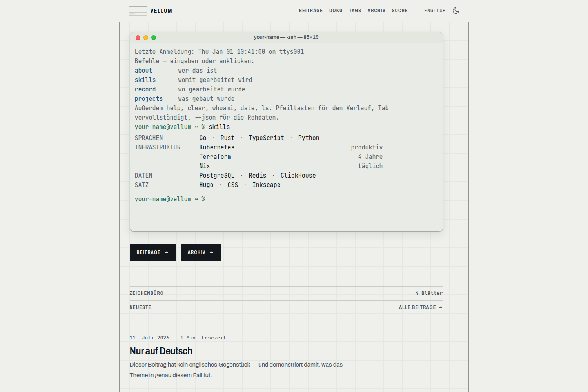Click the 'täglich' value

370,166
